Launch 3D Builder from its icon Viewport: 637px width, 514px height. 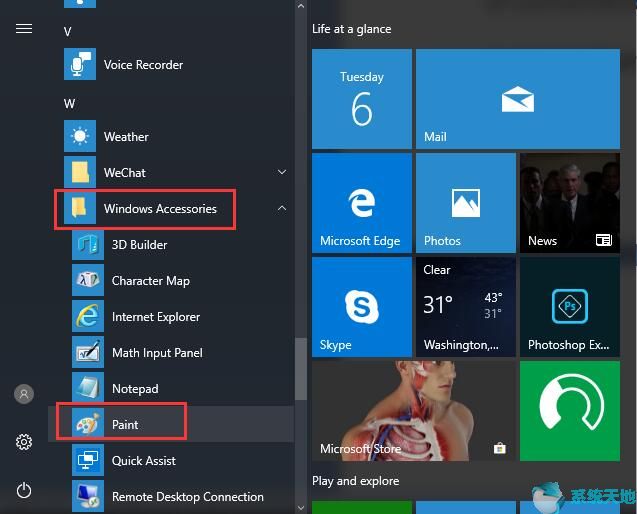pos(88,244)
